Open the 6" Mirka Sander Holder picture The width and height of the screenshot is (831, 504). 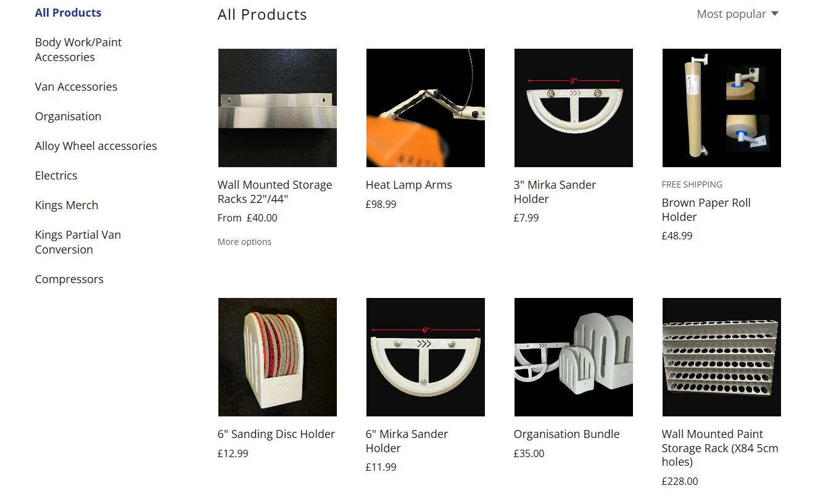pyautogui.click(x=426, y=357)
